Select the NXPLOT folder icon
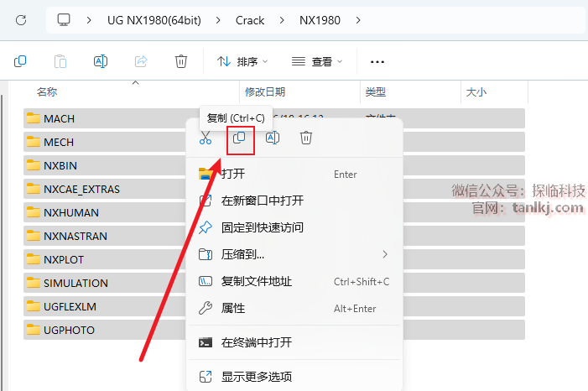 [34, 259]
